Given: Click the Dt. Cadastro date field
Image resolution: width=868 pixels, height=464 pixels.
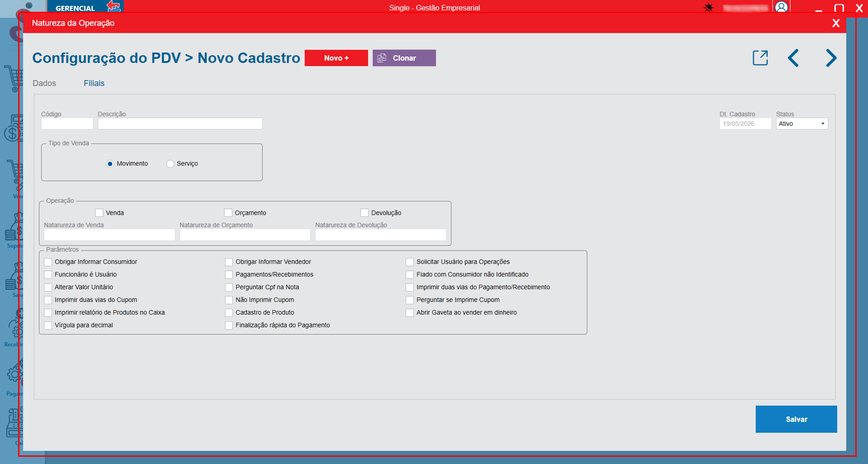Looking at the screenshot, I should 745,124.
